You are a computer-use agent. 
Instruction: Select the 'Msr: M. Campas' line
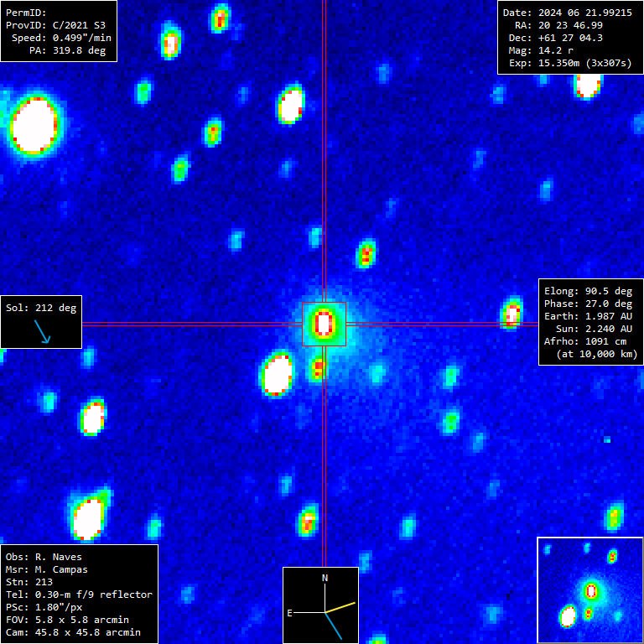[47, 569]
